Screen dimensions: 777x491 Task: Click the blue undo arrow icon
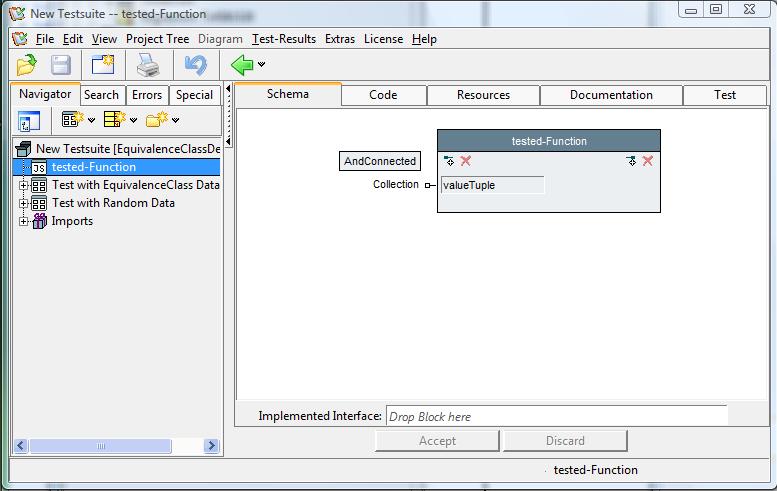pyautogui.click(x=195, y=65)
